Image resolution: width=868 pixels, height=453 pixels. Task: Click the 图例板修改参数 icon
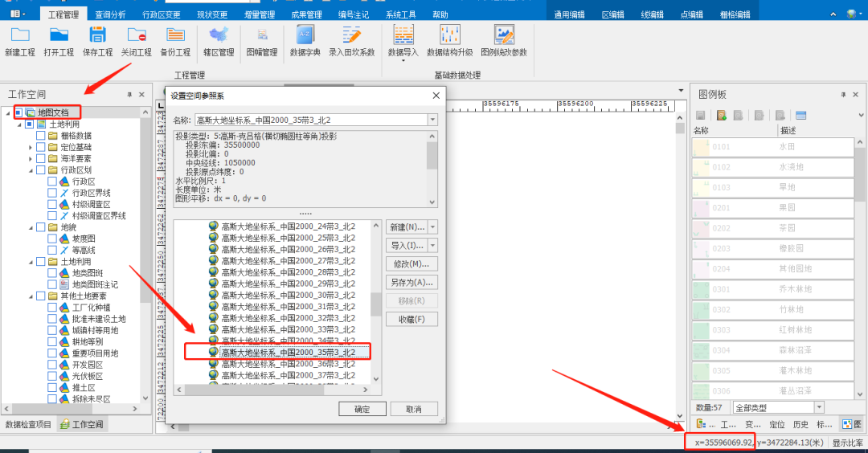click(504, 35)
